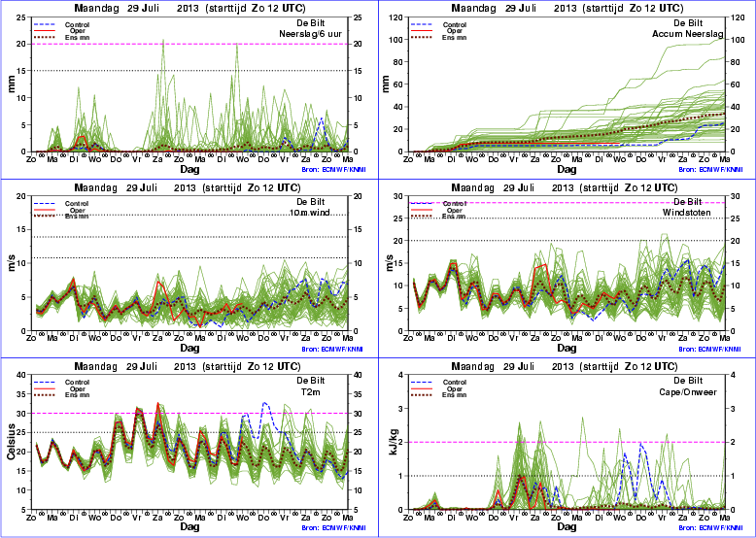Click the date title above the T2m chart
The width and height of the screenshot is (756, 538).
189,366
